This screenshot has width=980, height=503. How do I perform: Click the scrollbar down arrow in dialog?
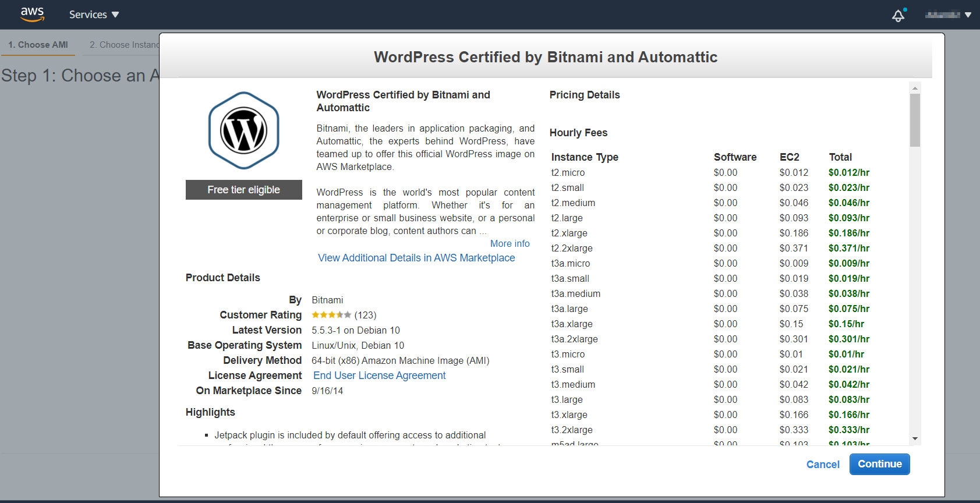click(915, 439)
